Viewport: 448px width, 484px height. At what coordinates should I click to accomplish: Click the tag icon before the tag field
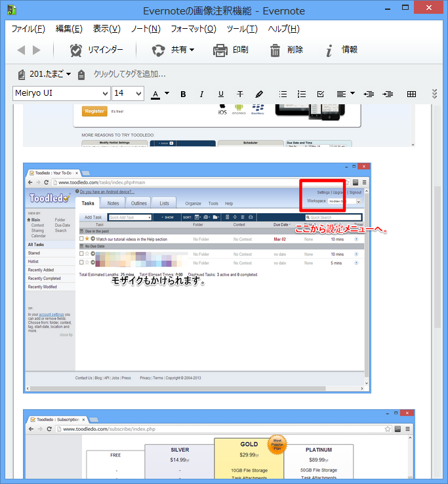coord(81,75)
